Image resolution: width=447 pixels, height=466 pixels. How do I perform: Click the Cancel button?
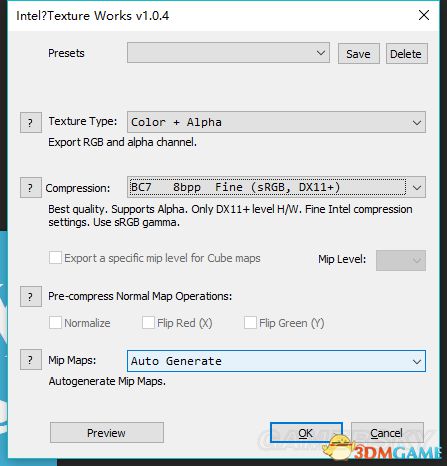[387, 433]
